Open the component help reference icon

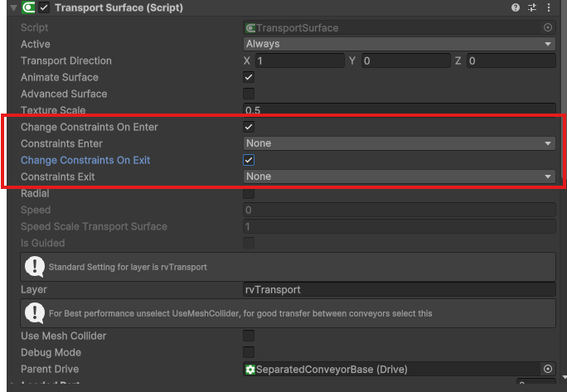516,7
